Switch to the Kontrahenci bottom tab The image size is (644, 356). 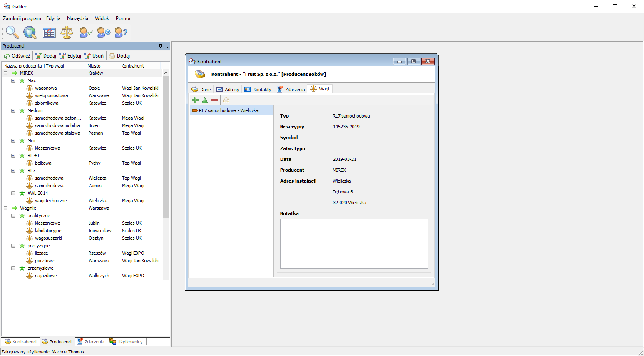pyautogui.click(x=21, y=342)
